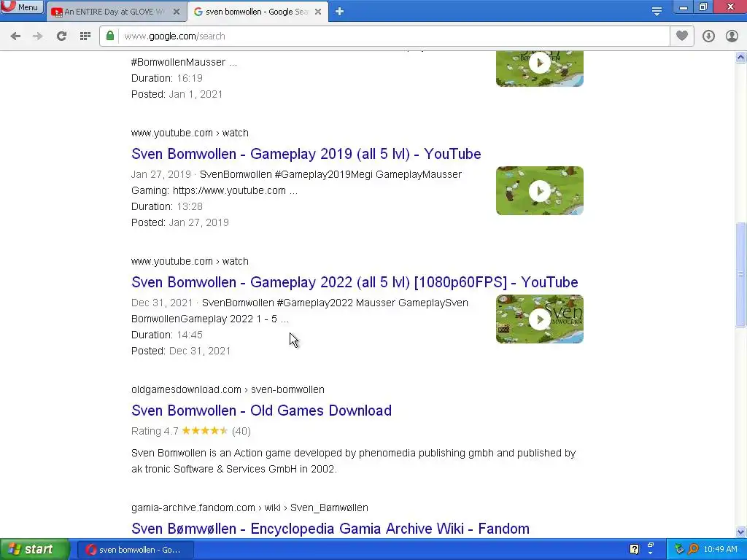The width and height of the screenshot is (747, 560).
Task: Open the Windows start button
Action: (x=34, y=550)
